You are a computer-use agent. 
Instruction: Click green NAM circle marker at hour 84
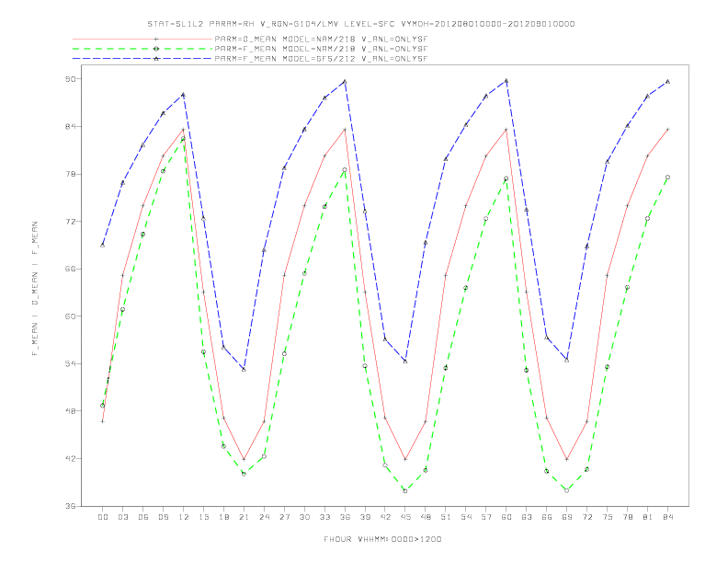click(667, 178)
